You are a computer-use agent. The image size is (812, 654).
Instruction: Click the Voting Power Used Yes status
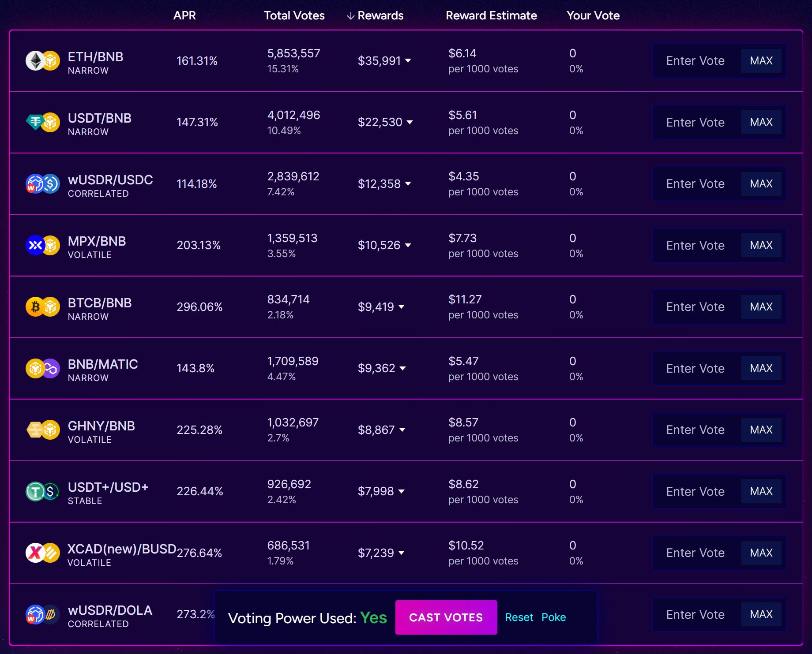(373, 618)
